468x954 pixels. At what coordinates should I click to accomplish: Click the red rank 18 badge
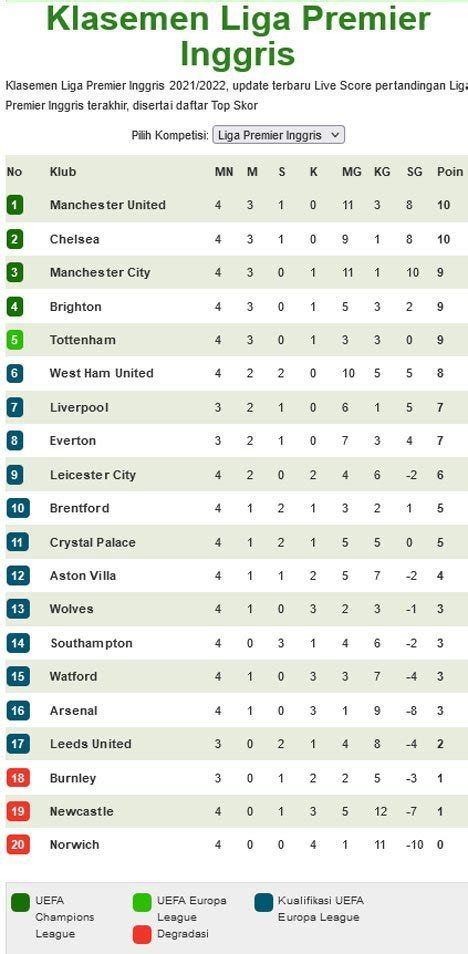click(18, 778)
